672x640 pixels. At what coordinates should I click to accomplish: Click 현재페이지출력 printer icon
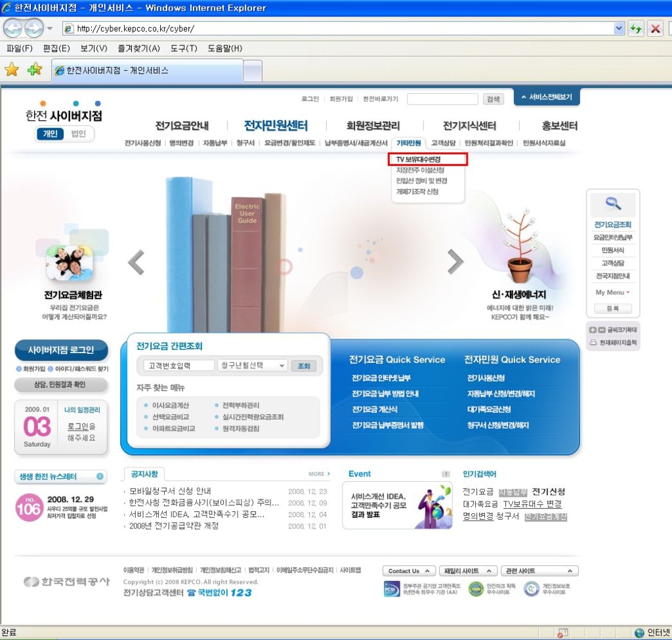(593, 343)
